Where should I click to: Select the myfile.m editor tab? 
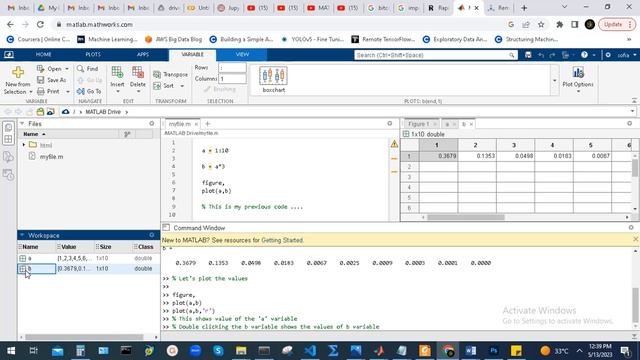180,124
